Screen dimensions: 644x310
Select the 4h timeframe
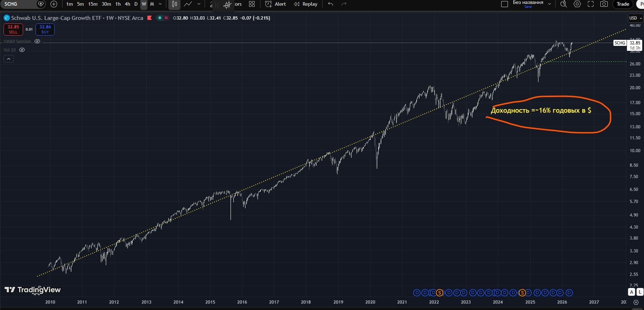point(128,4)
